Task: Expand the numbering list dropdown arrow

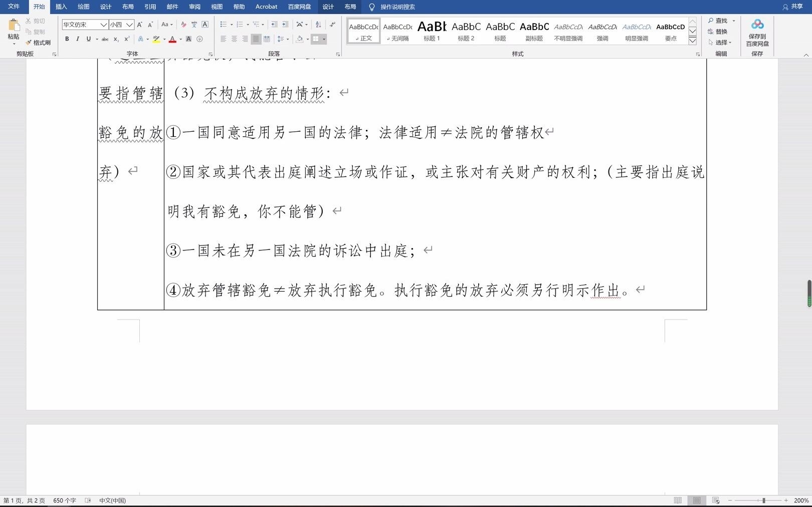Action: (x=248, y=25)
